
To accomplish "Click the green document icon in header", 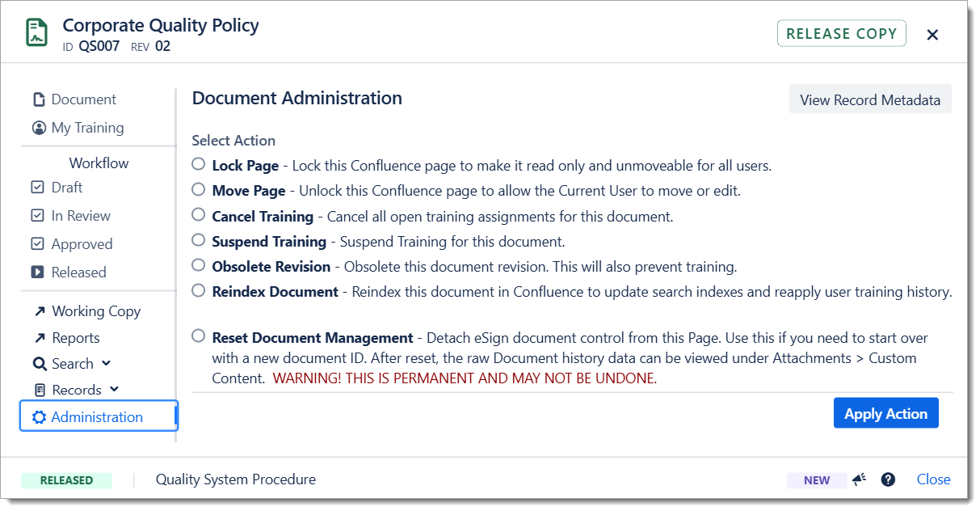I will coord(36,34).
